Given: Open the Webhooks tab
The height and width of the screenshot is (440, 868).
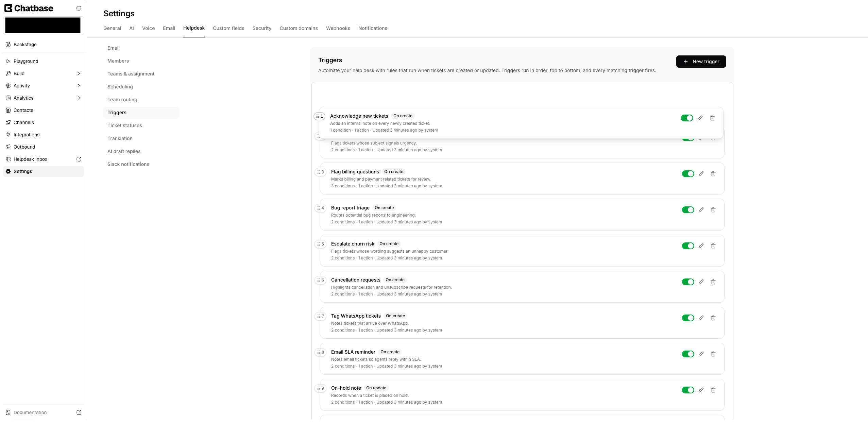Looking at the screenshot, I should (338, 28).
